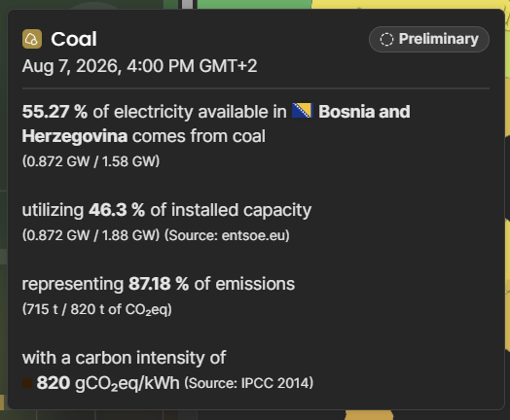
Task: Click the Coal cloud icon
Action: [32, 39]
